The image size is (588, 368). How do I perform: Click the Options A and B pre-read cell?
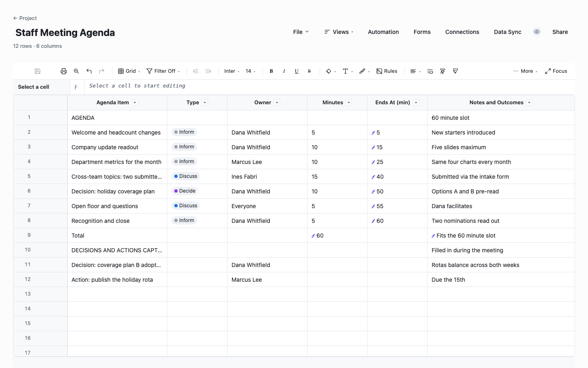click(501, 191)
